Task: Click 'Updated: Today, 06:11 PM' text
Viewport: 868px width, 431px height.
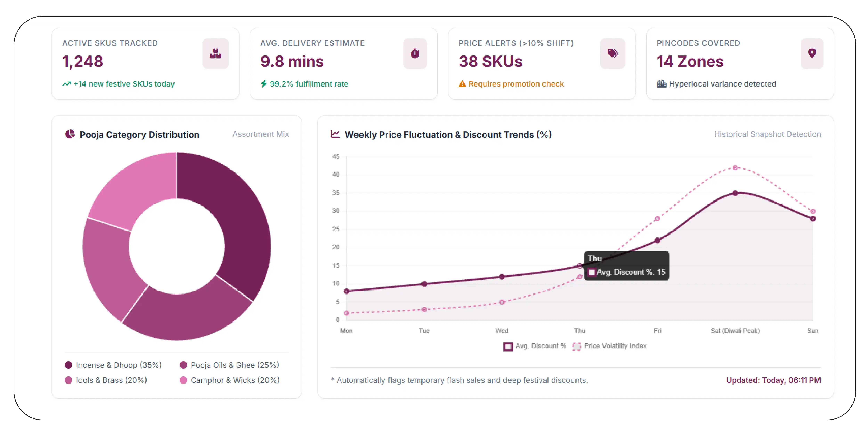Action: [773, 380]
